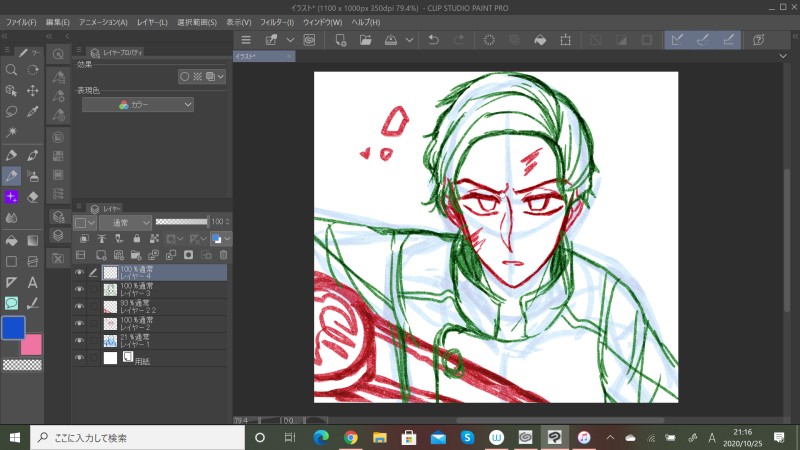Select the Correct line tool
The height and width of the screenshot is (450, 800).
pos(33,303)
